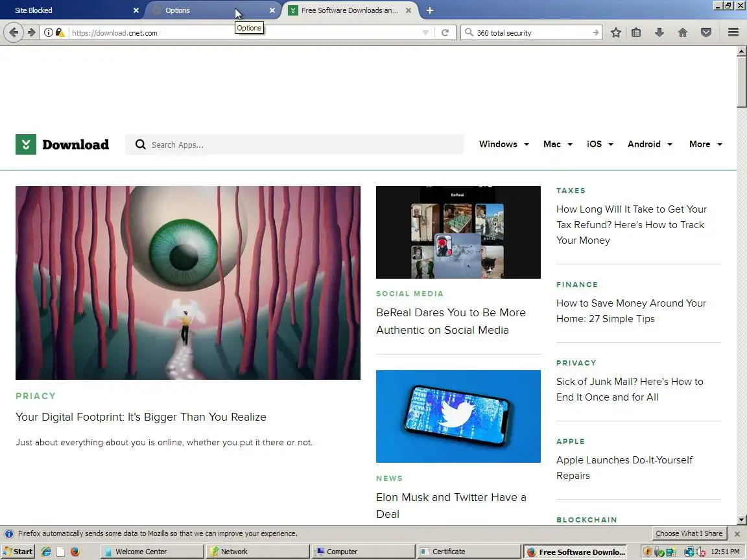
Task: Read the Tax Refund tracking article
Action: (x=631, y=224)
